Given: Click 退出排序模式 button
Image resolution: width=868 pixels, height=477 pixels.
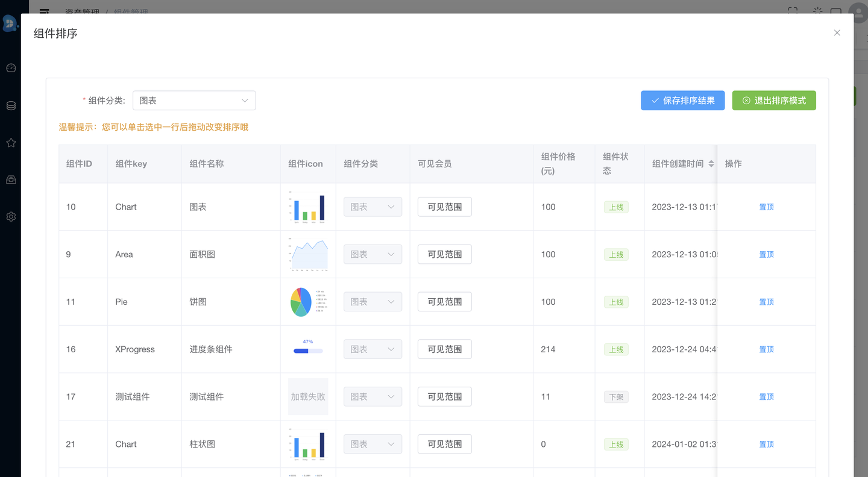Looking at the screenshot, I should [774, 101].
